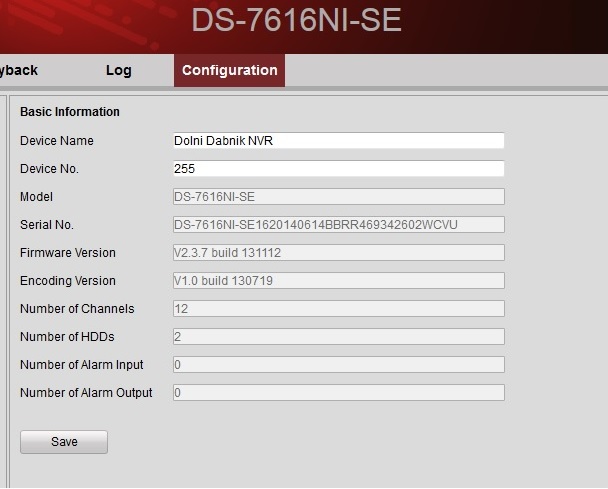Click the Save button
The image size is (608, 489).
tap(64, 442)
